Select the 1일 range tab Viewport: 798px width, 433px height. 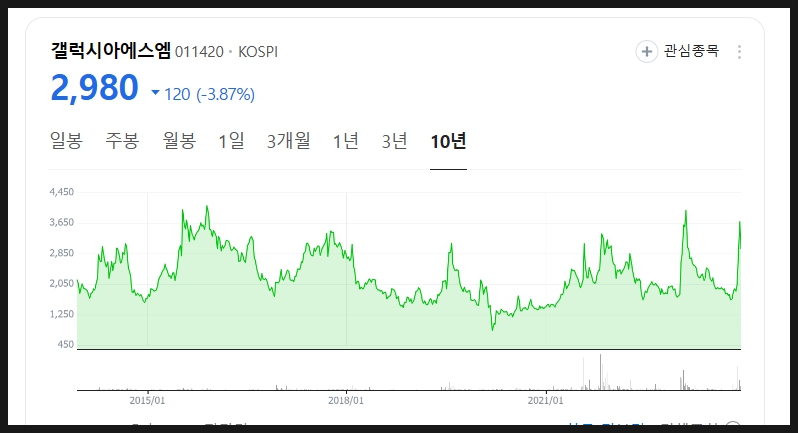232,141
